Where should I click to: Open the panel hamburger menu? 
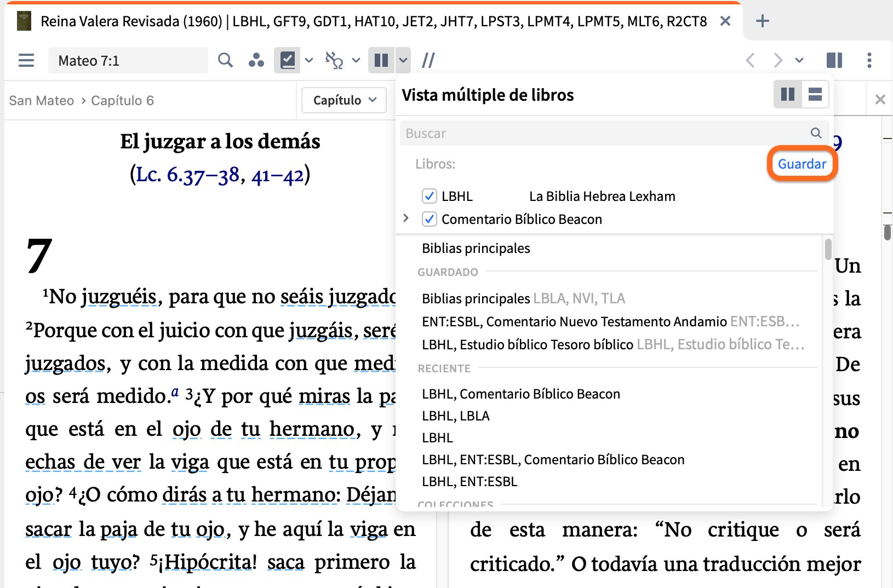[x=26, y=60]
